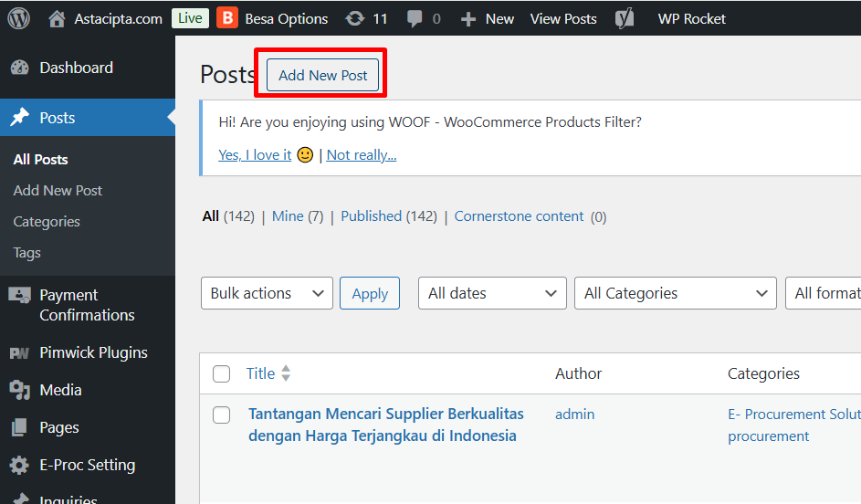861x504 pixels.
Task: Open E-Proc Setting in sidebar
Action: [x=87, y=465]
